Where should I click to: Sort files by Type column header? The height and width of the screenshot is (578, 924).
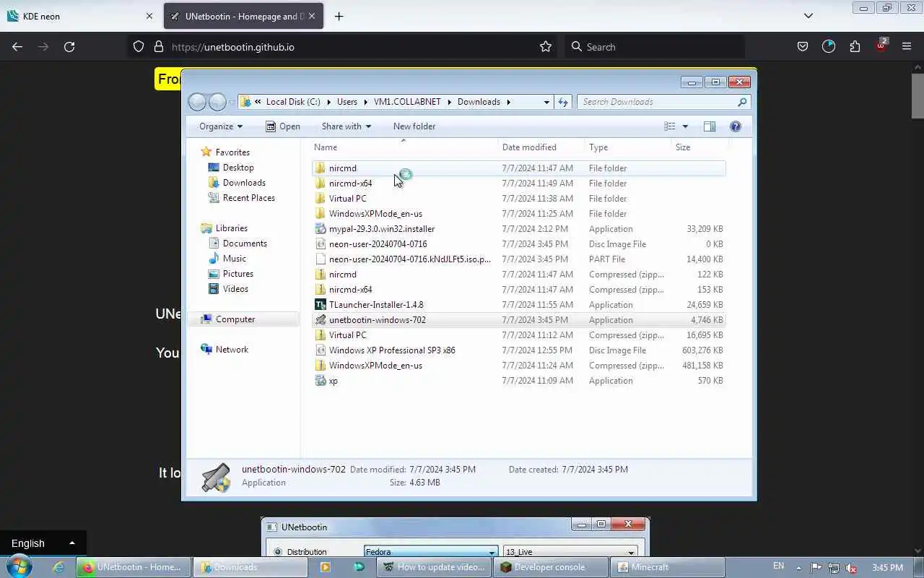pyautogui.click(x=628, y=147)
